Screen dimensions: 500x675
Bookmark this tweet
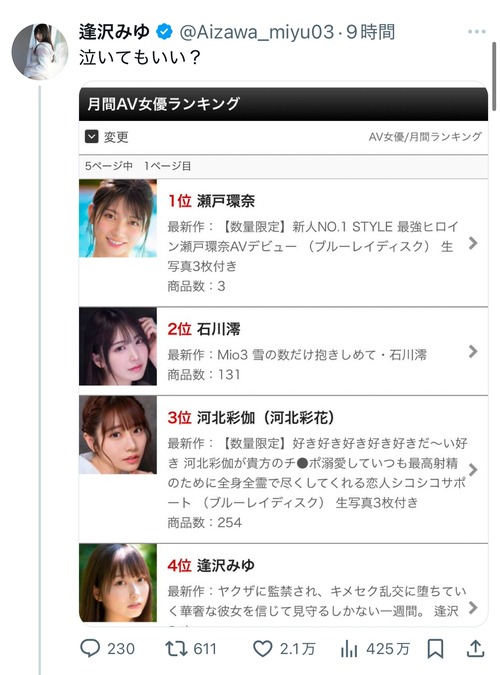(435, 648)
